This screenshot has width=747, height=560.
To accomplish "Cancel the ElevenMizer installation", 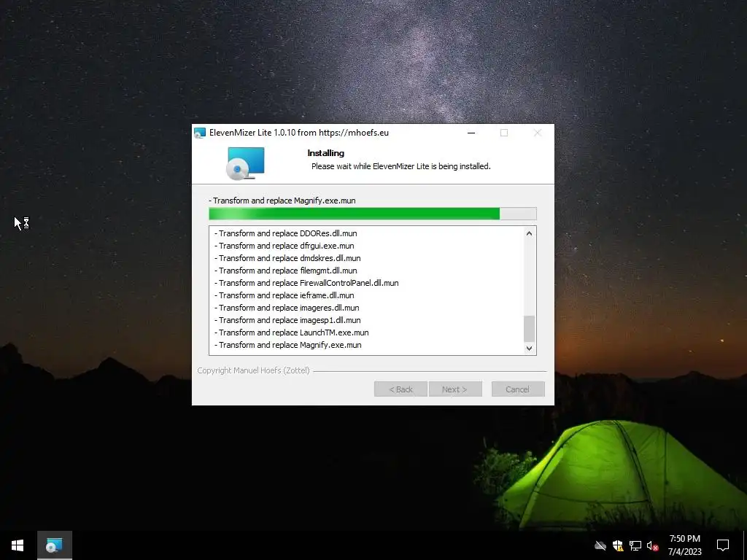I will (518, 389).
